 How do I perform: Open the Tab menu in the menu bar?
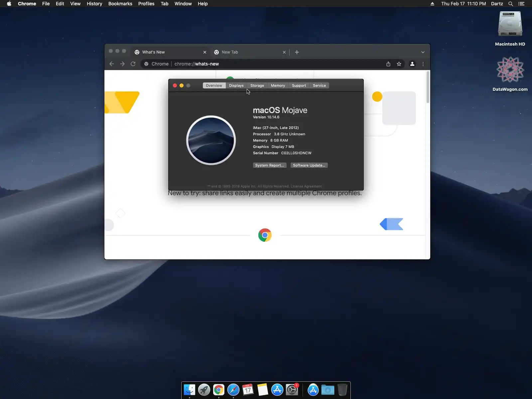click(x=165, y=4)
